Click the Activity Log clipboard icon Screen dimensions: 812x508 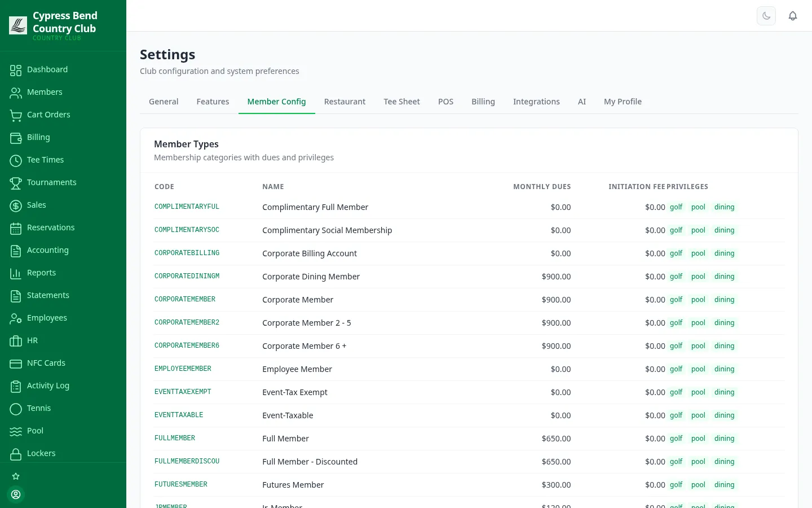[16, 386]
